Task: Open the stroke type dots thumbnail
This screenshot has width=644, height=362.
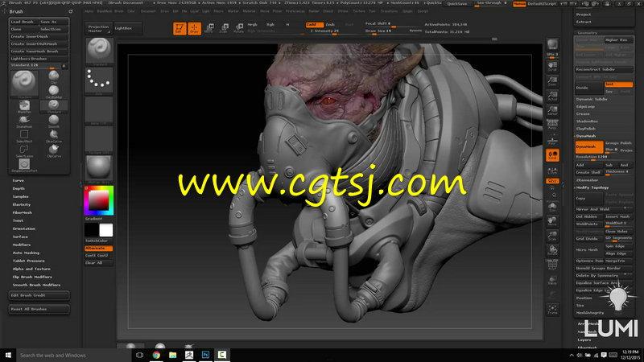Action: pos(99,80)
